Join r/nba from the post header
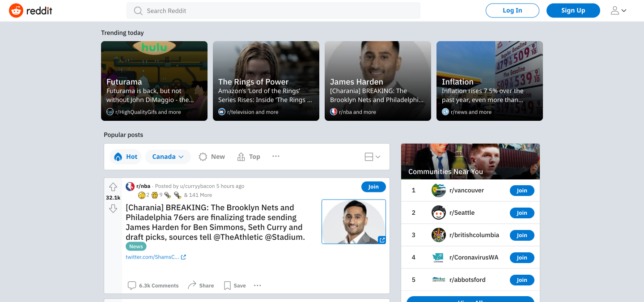Screen dimensions: 644x302 (x=373, y=187)
